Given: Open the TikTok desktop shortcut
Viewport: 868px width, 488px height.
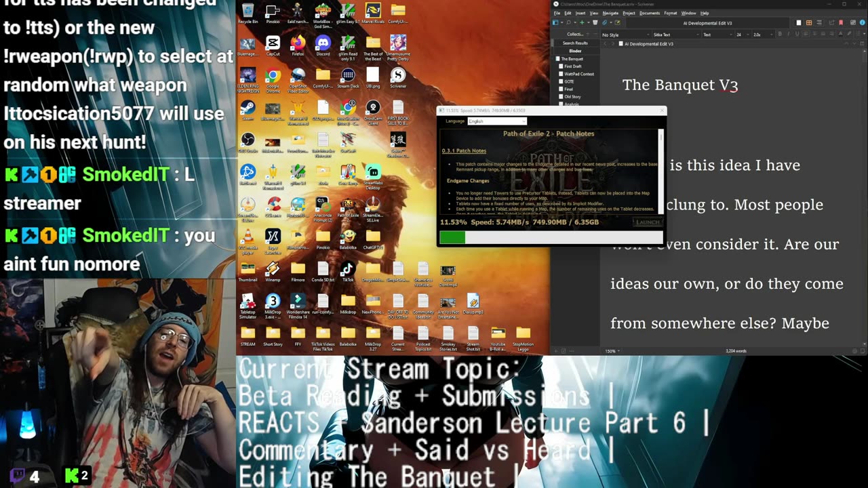Looking at the screenshot, I should 348,272.
